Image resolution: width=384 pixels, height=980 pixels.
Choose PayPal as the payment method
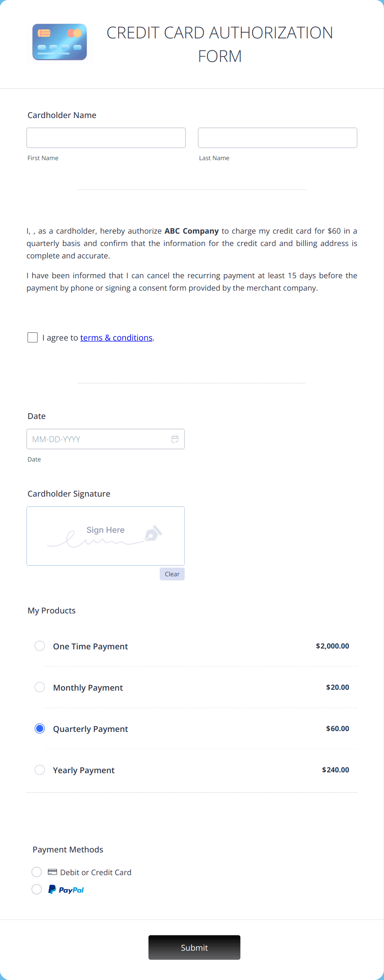[37, 889]
